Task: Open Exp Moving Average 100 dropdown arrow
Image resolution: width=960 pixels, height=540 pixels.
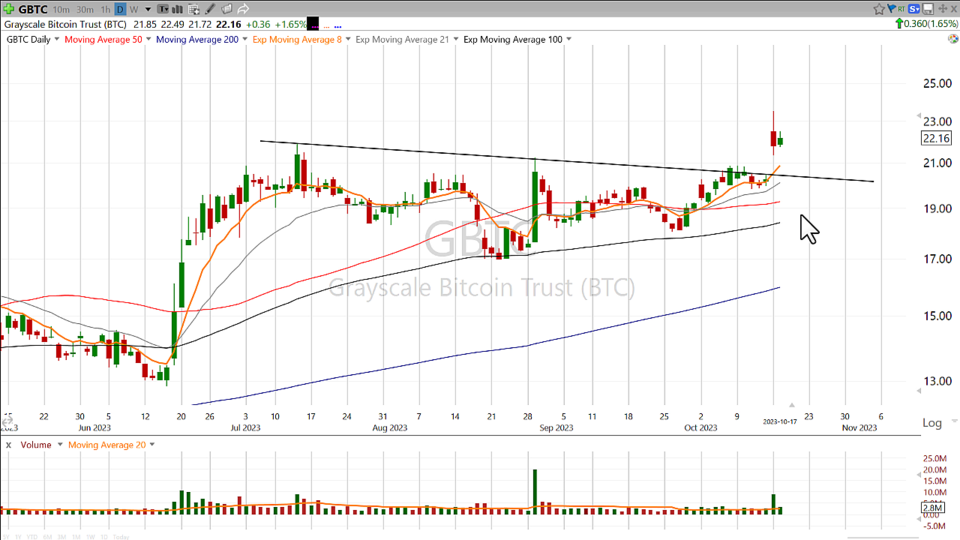Action: [569, 39]
